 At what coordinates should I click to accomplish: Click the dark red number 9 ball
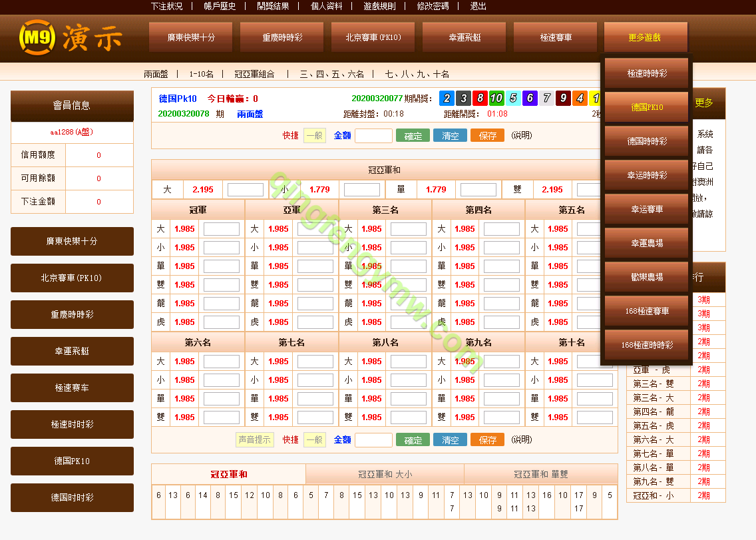563,99
